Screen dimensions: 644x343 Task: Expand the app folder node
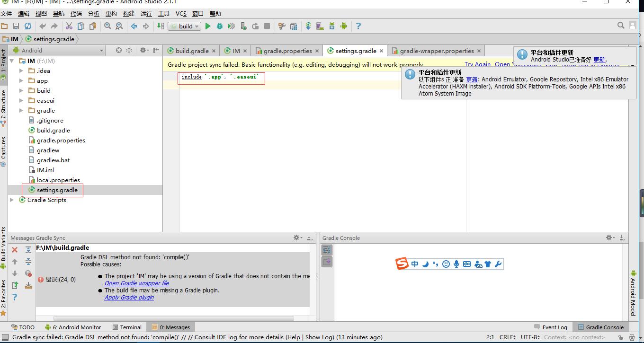pos(21,81)
